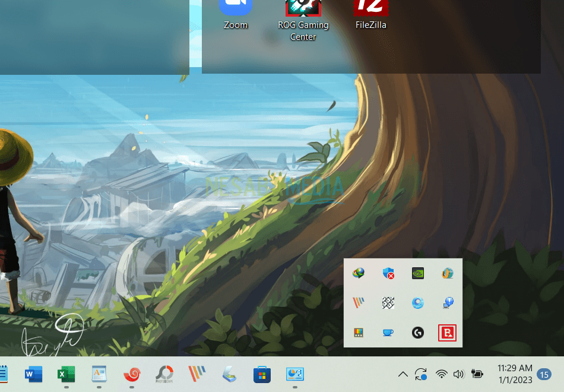Click the red swirl app on taskbar
The width and height of the screenshot is (564, 392).
coord(132,374)
